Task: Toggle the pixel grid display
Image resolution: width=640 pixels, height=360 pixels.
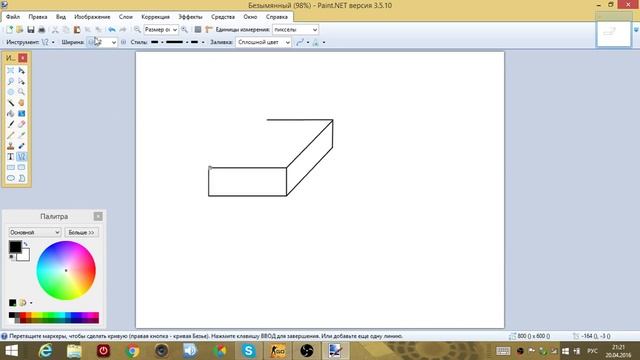Action: 198,29
